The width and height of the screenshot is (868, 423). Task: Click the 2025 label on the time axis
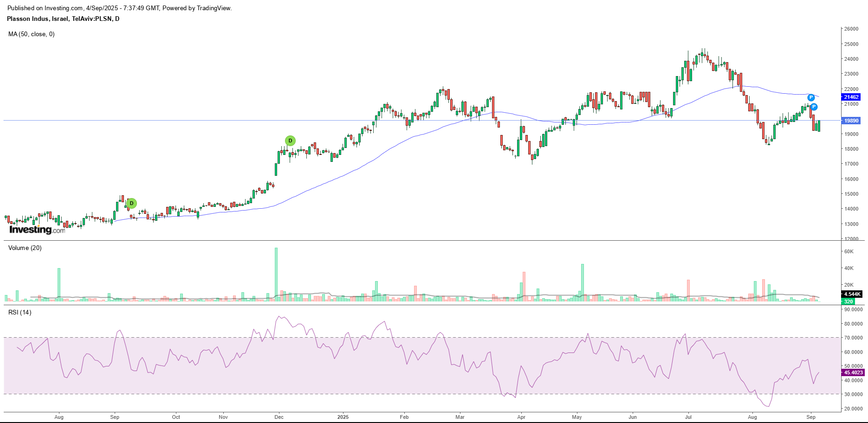[x=343, y=417]
